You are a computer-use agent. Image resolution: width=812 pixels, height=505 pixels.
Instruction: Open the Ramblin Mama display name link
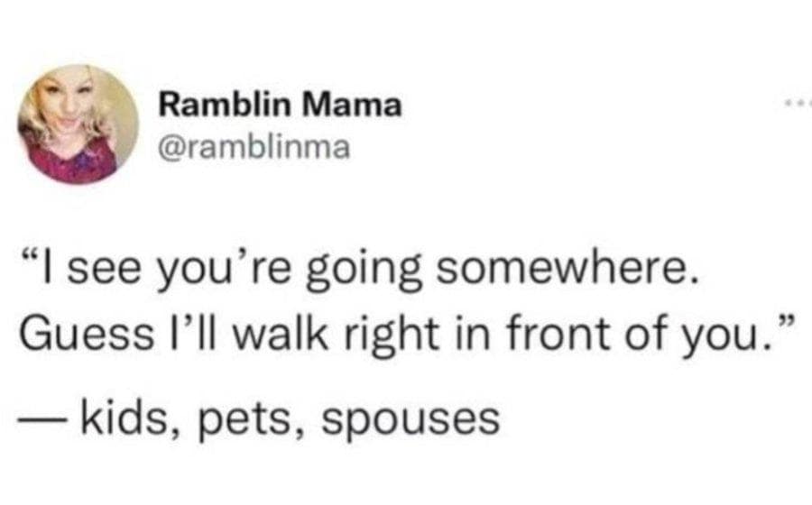pos(279,106)
